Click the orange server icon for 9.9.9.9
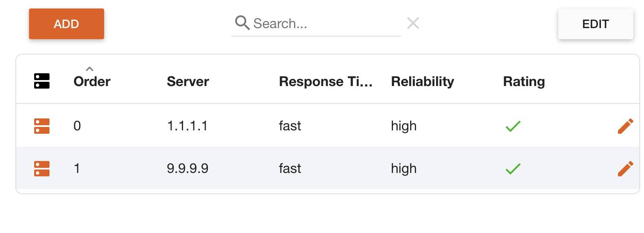Screen dimensions: 644x233 click(42, 169)
